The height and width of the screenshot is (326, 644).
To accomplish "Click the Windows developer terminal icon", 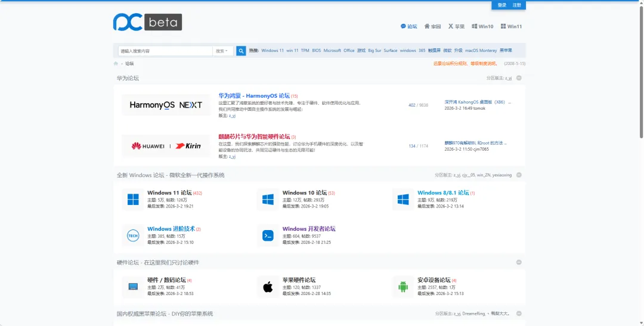I will click(x=268, y=235).
